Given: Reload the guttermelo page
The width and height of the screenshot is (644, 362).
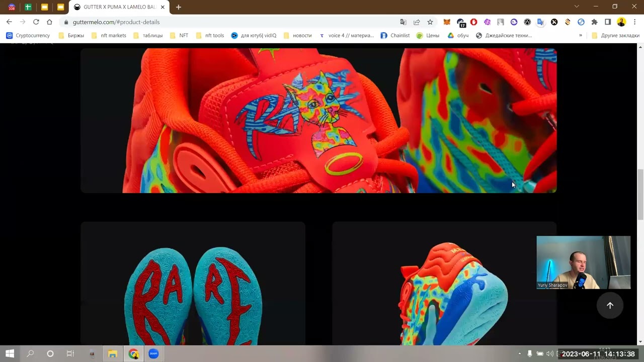Looking at the screenshot, I should click(x=36, y=22).
